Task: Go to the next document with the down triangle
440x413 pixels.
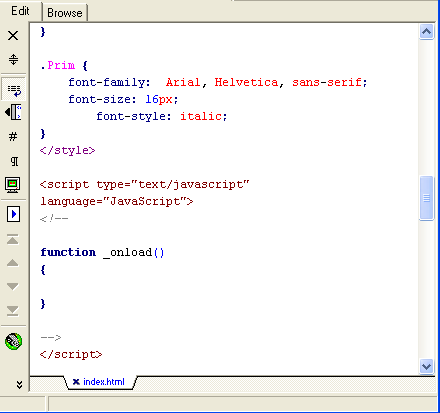Action: coord(13,286)
